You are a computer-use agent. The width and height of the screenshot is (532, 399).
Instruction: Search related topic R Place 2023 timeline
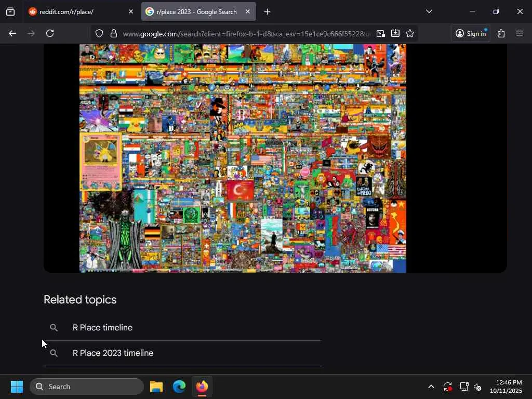(113, 353)
